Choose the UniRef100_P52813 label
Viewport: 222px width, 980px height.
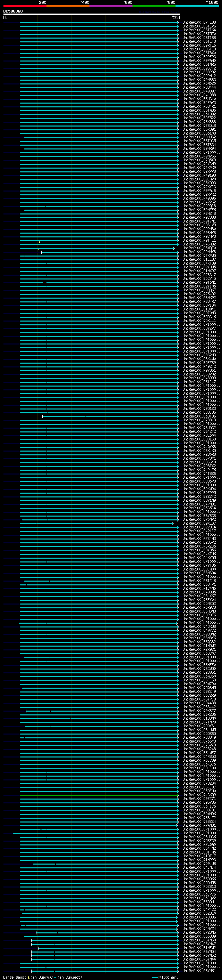point(199,887)
